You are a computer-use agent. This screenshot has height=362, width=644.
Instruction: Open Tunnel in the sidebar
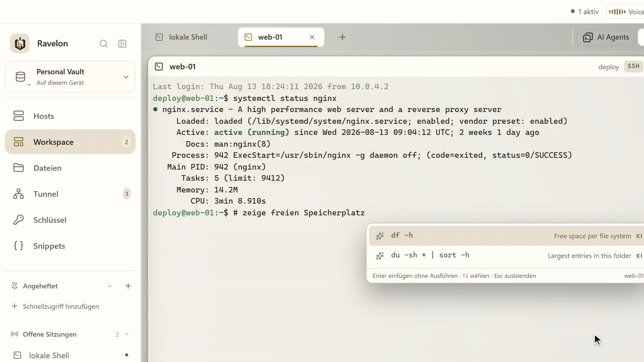click(x=70, y=194)
